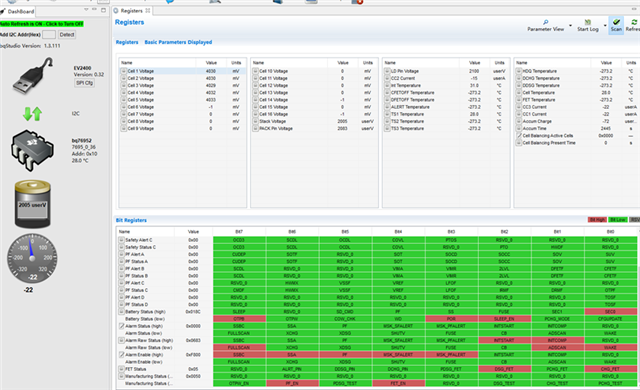Switch to the DashBoard tab
640x390 pixels.
tap(18, 11)
